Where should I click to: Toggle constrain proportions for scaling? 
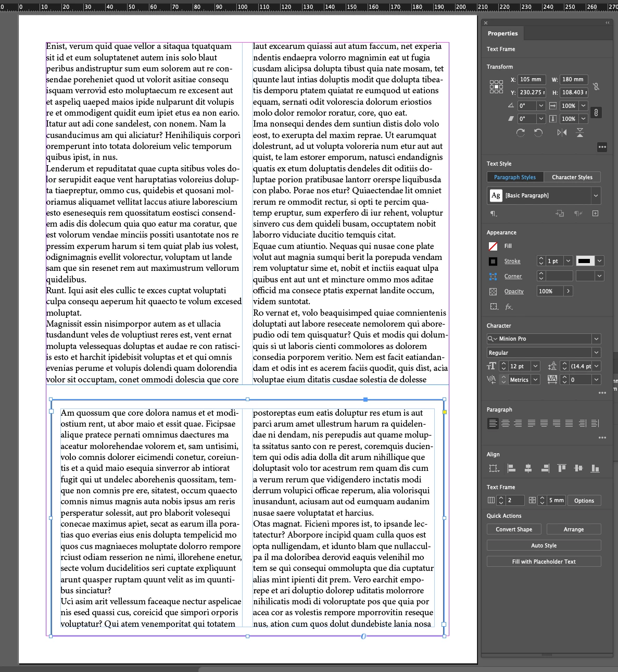pos(596,112)
